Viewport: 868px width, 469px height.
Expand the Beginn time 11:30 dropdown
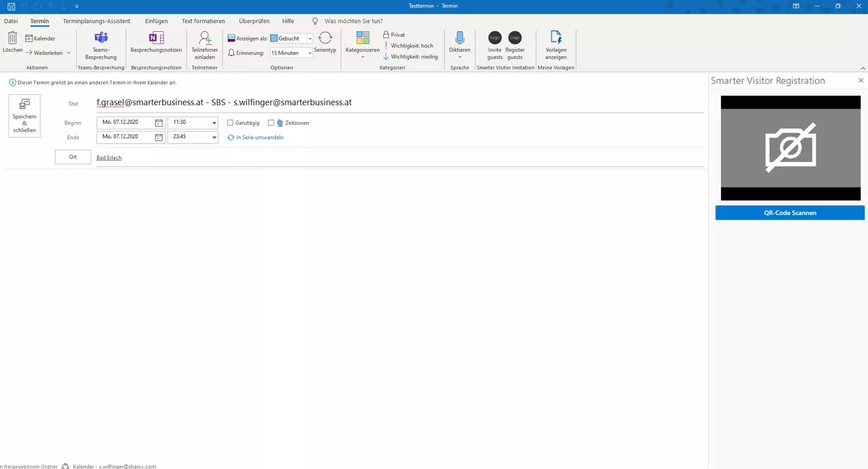point(214,123)
